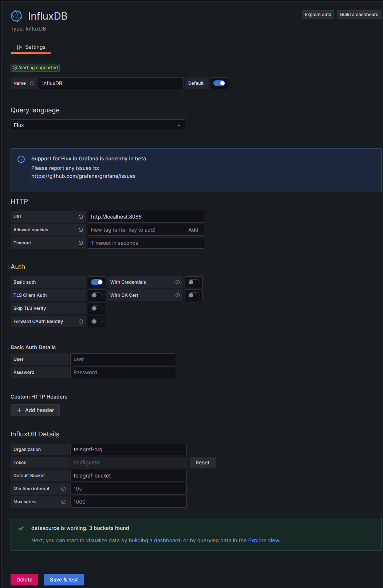The image size is (383, 588).
Task: Click the Timeout in seconds field
Action: [x=146, y=243]
